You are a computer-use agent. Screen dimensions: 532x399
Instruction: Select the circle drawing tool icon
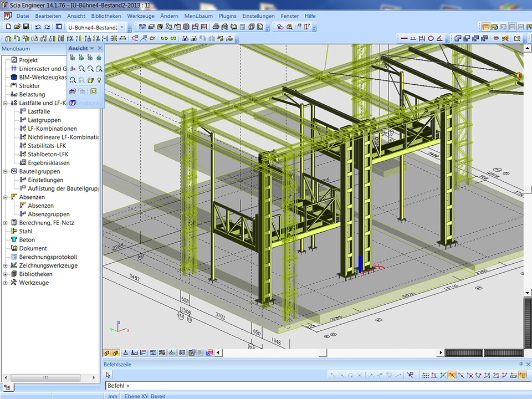coord(431,38)
